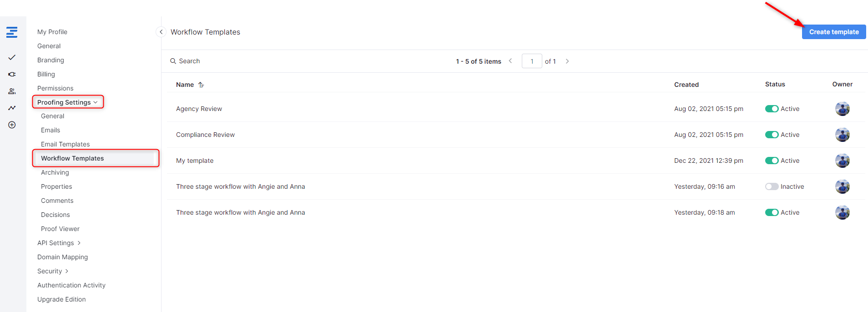Open Branding settings
Screen dimensions: 868x312
[x=50, y=60]
